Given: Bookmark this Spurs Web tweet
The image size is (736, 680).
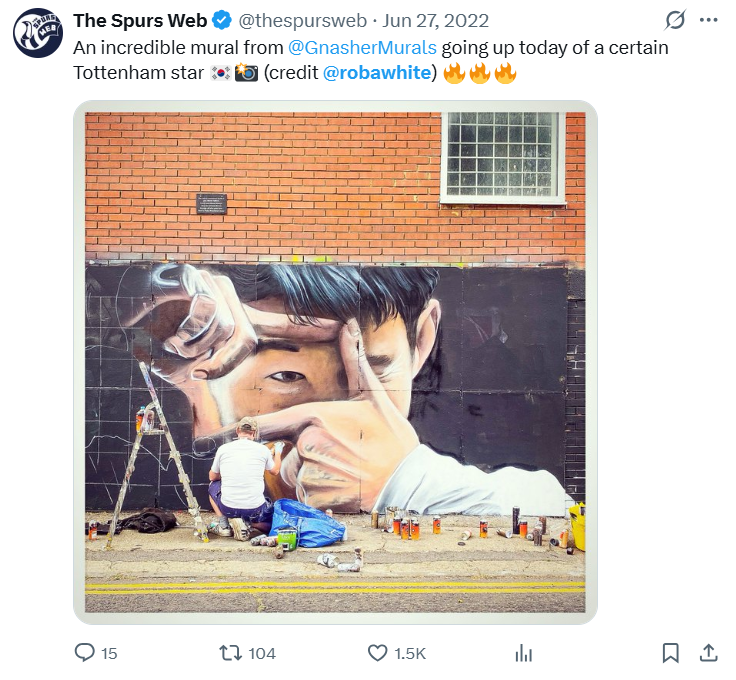Looking at the screenshot, I should [671, 653].
